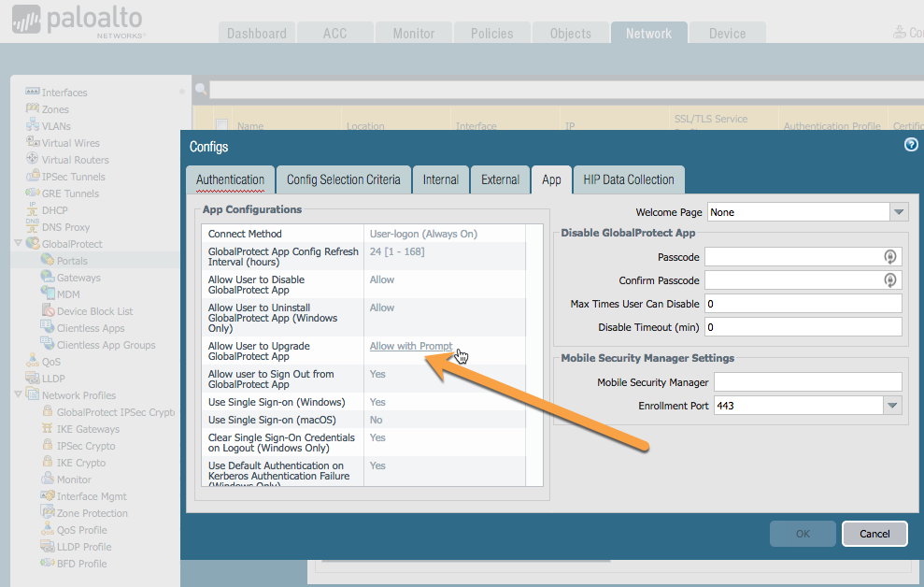This screenshot has width=924, height=587.
Task: Collapse the Network Profiles tree node
Action: pos(19,394)
